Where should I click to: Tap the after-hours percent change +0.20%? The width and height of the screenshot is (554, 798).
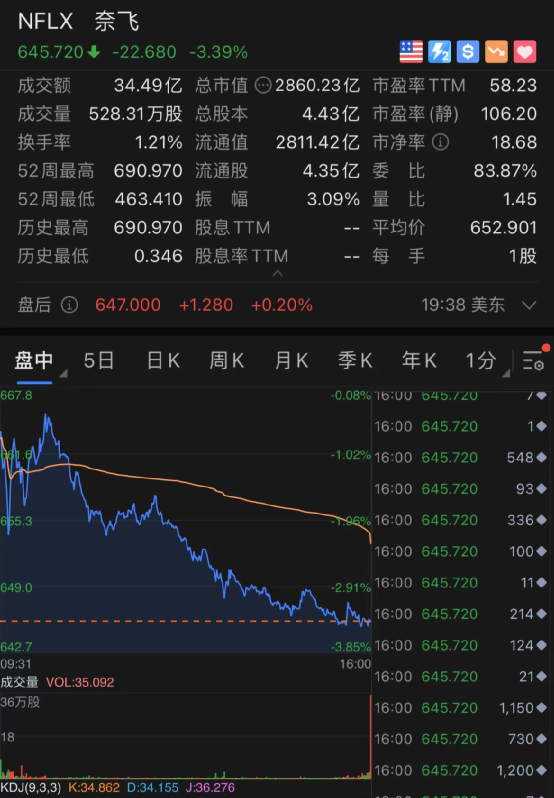point(282,305)
